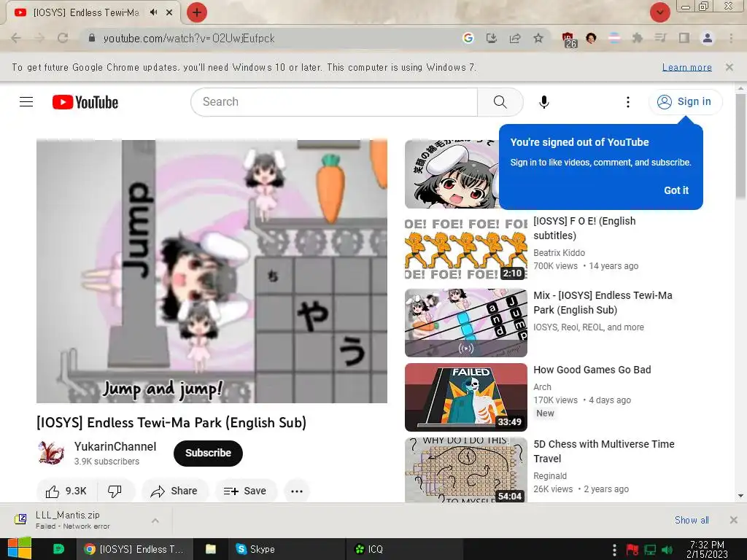
Task: Open 'How Good Games Go Bad' title
Action: click(x=592, y=370)
